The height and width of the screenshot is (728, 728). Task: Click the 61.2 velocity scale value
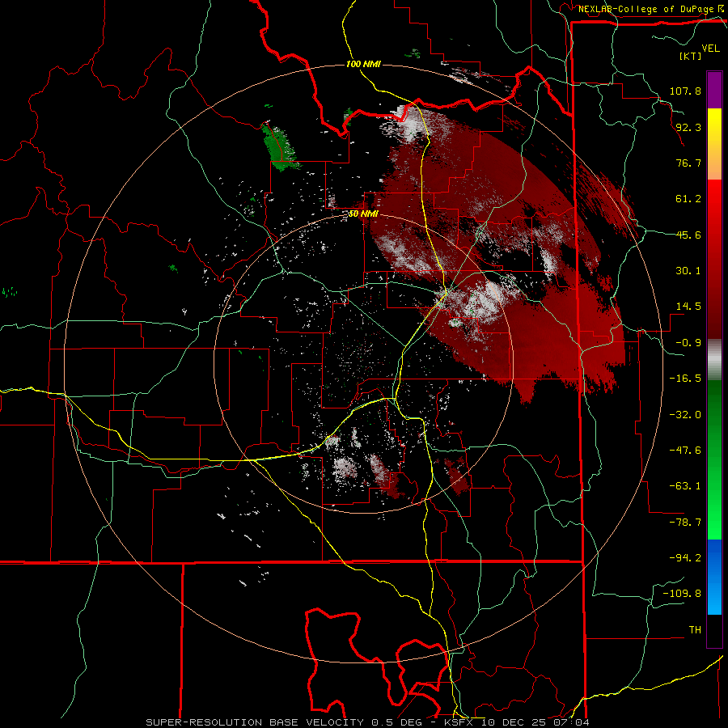click(688, 199)
